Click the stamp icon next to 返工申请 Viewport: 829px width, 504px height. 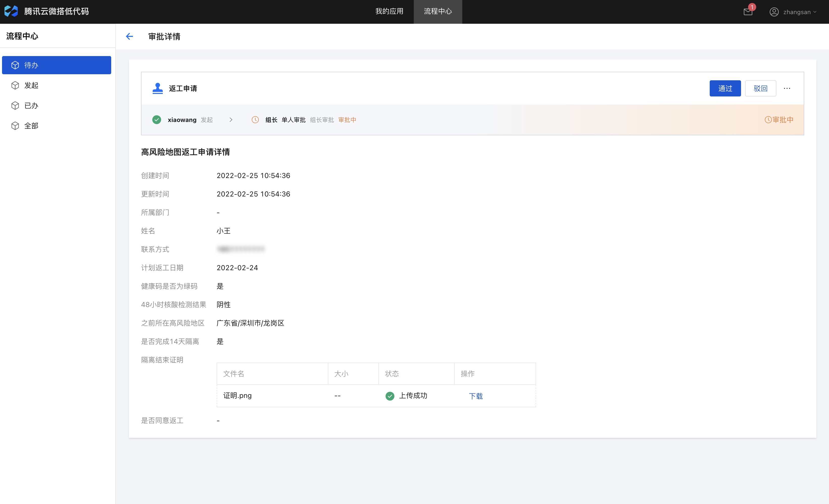[x=157, y=88]
